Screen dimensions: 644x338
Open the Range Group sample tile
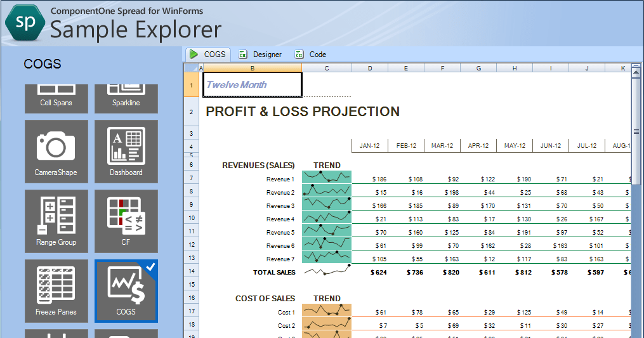click(x=56, y=221)
